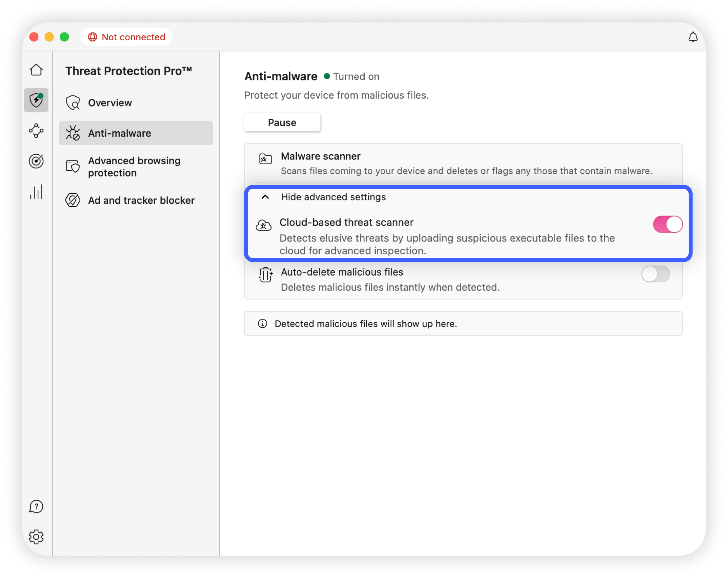Disable the Cloud-based threat scanner toggle

coord(667,224)
